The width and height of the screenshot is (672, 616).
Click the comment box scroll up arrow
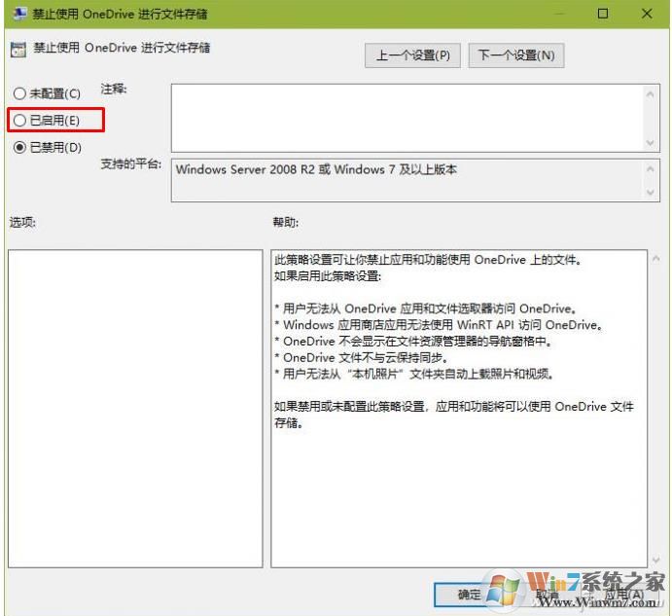coord(651,94)
